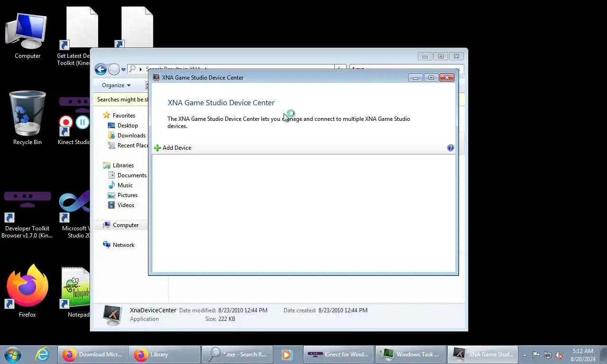This screenshot has height=364, width=607.
Task: Click the media player taskbar button
Action: tap(286, 355)
